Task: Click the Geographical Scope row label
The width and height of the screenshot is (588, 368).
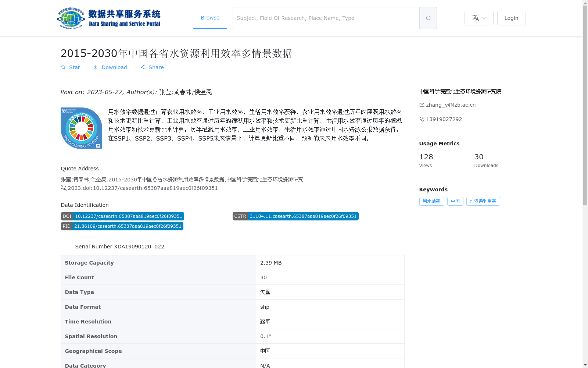Action: point(93,351)
